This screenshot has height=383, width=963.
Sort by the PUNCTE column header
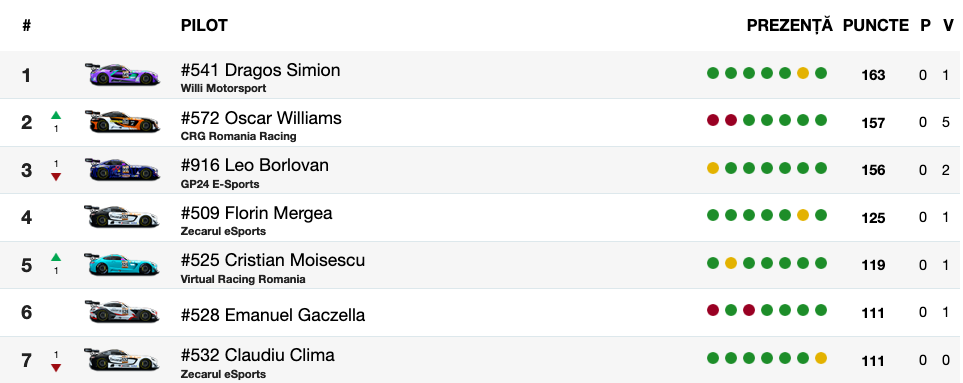tap(875, 25)
